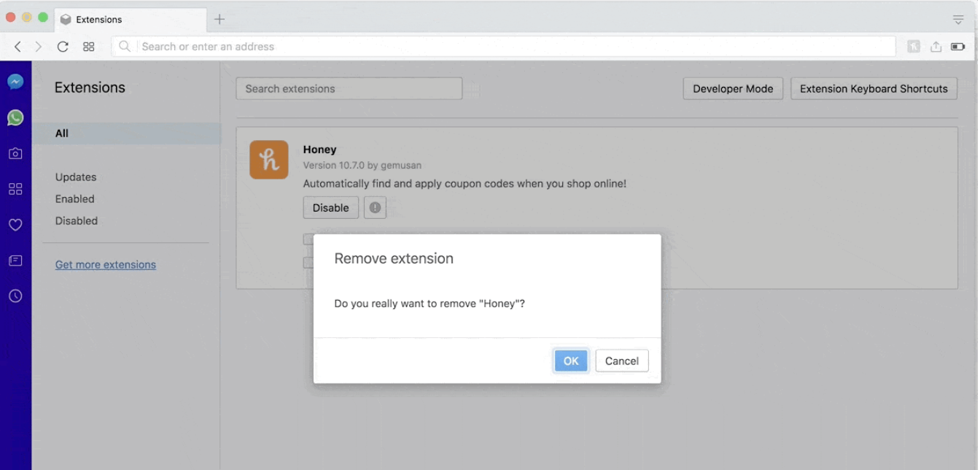Click the battery saver icon
This screenshot has width=980, height=470.
coord(958,47)
